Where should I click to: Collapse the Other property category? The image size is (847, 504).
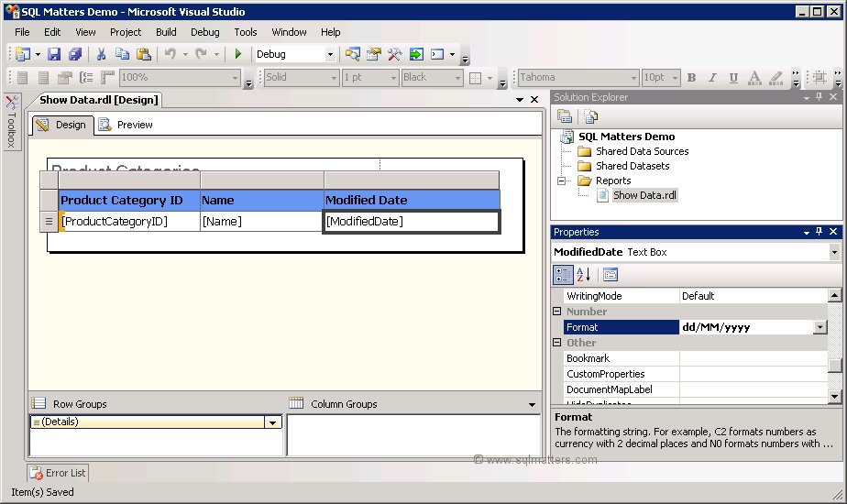click(x=557, y=343)
